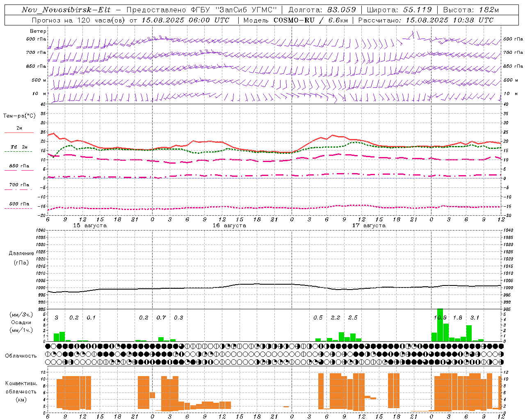Click the (гПа) pressure unit label
The image size is (525, 420).
pyautogui.click(x=21, y=262)
